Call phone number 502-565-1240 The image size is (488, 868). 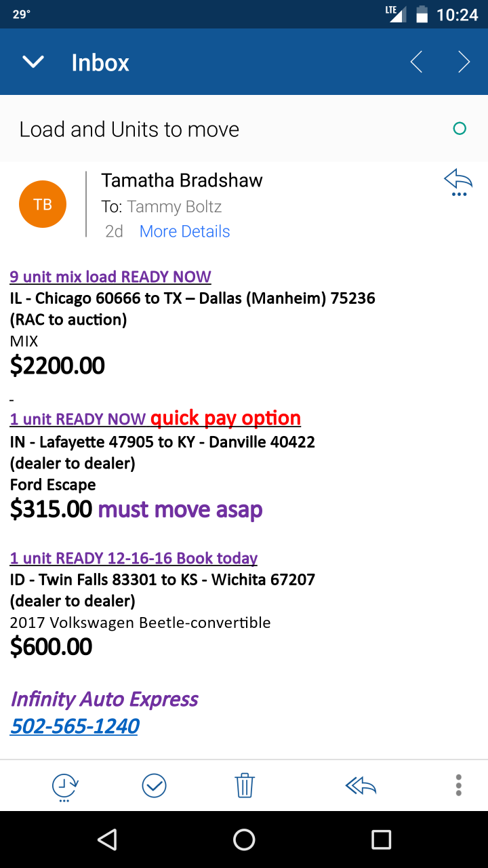(x=75, y=726)
